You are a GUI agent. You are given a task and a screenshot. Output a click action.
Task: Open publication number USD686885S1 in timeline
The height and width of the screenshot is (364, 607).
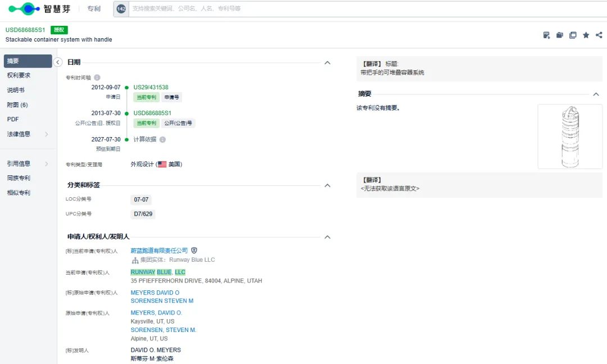pos(152,113)
